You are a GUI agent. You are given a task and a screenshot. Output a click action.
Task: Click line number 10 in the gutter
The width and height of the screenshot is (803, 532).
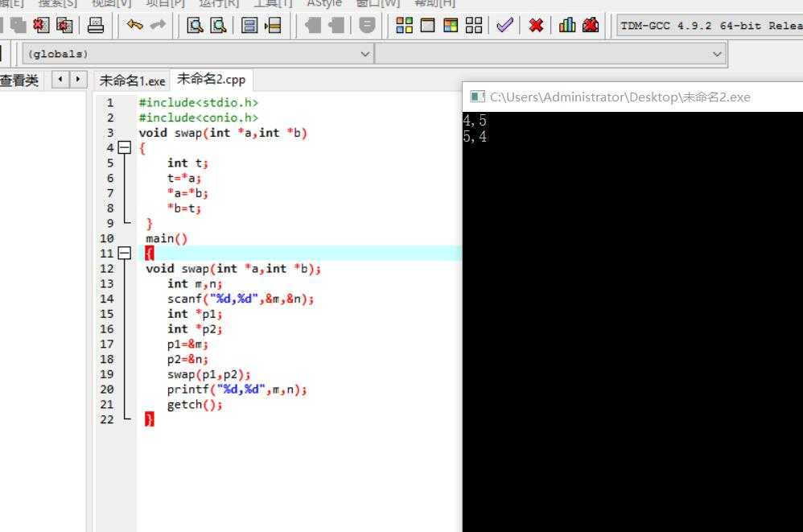106,238
